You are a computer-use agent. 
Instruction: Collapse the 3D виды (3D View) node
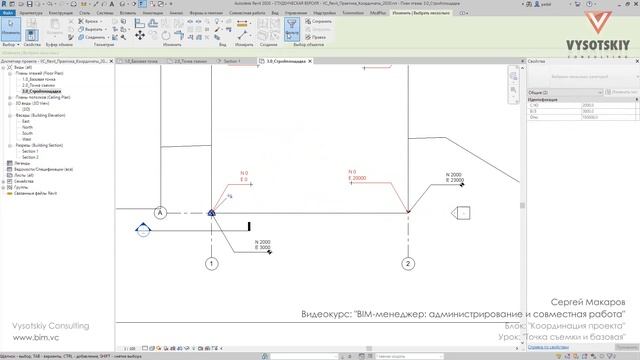[x=10, y=104]
